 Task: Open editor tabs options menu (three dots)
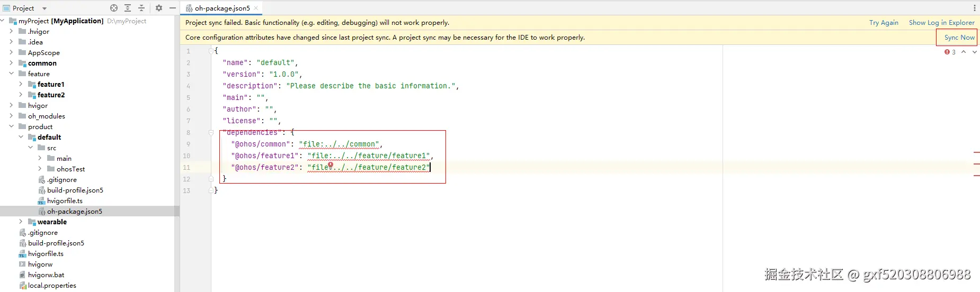pos(974,8)
